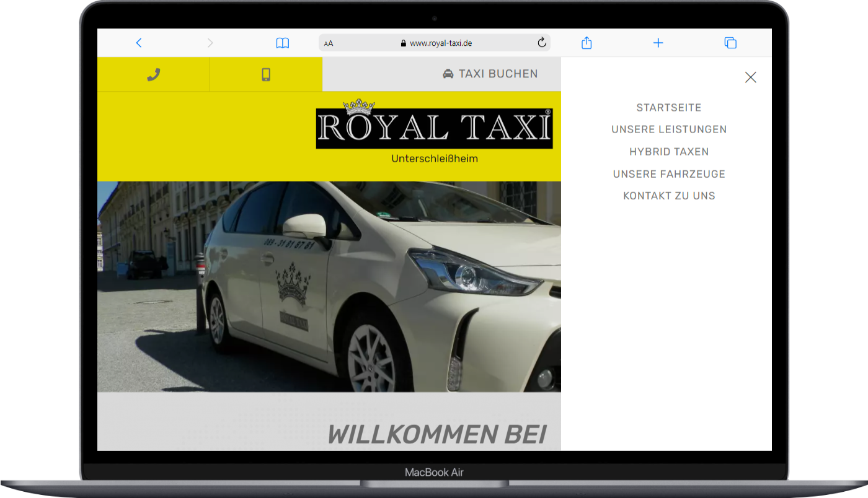This screenshot has height=498, width=868.
Task: Click the taxi photo hero image
Action: pyautogui.click(x=329, y=287)
